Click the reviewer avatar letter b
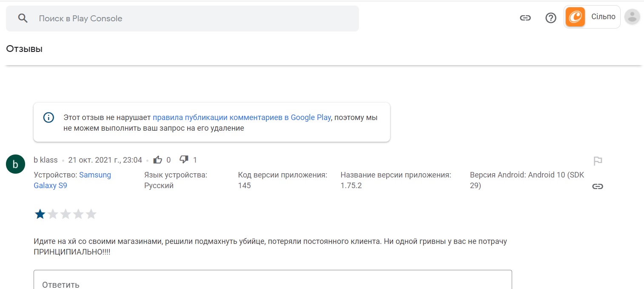 15,165
